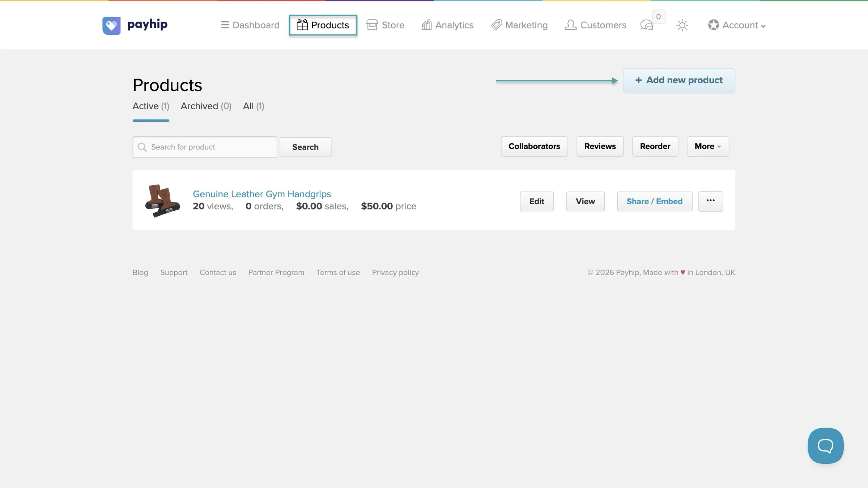This screenshot has width=868, height=488.
Task: Go to the Customers page
Action: (x=595, y=25)
